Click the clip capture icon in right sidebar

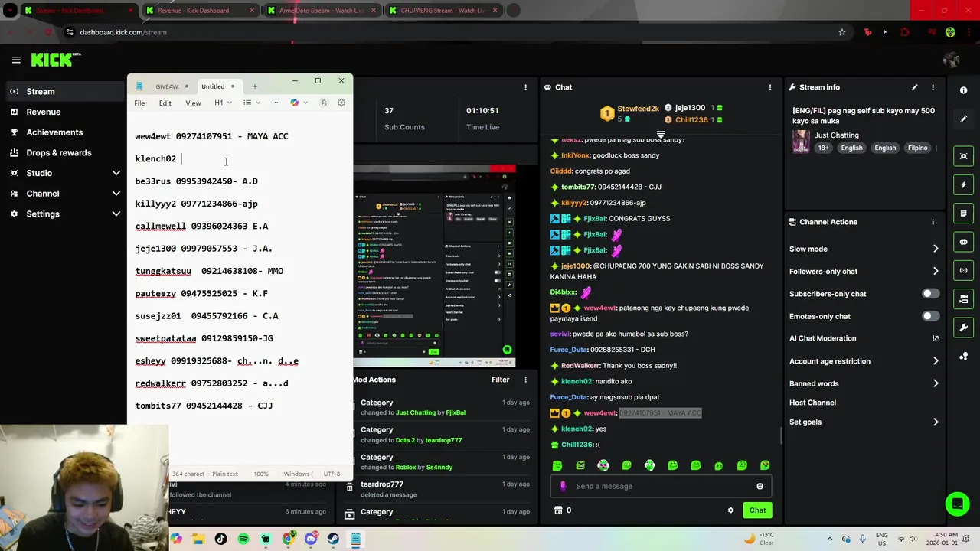pos(964,156)
